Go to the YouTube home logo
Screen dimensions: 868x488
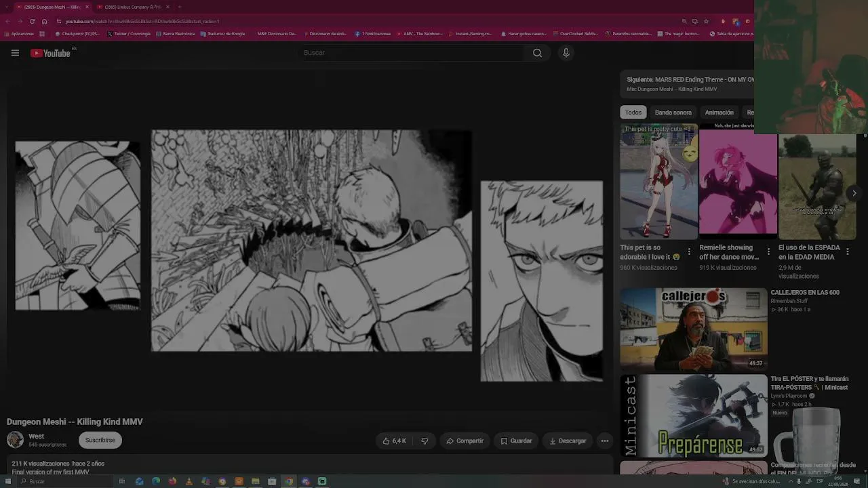51,53
